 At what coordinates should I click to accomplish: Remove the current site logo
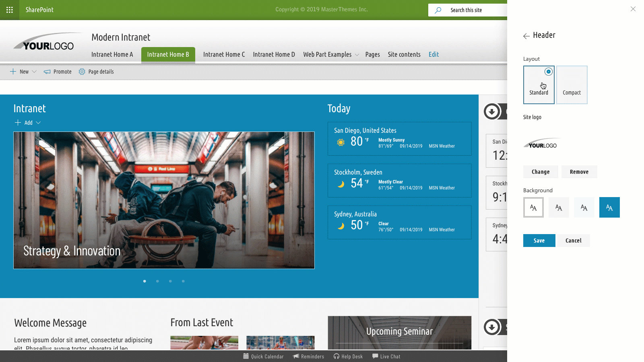(579, 172)
